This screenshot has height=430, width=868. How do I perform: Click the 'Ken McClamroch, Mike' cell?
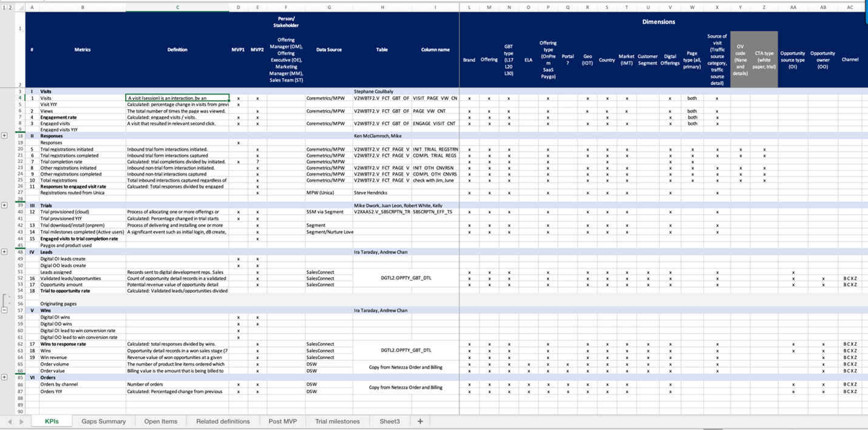coord(382,136)
